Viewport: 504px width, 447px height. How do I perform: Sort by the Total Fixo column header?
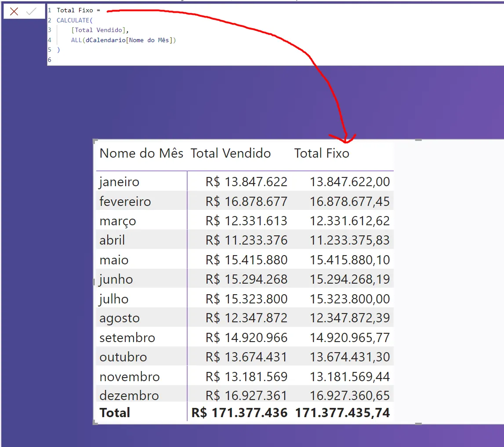(x=322, y=153)
